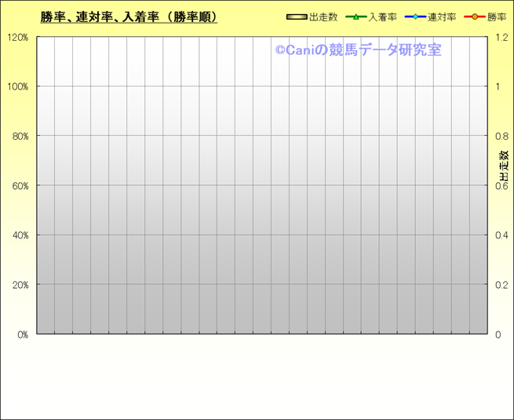The image size is (514, 420).
Task: Select the 出走数 legend text label
Action: [323, 16]
